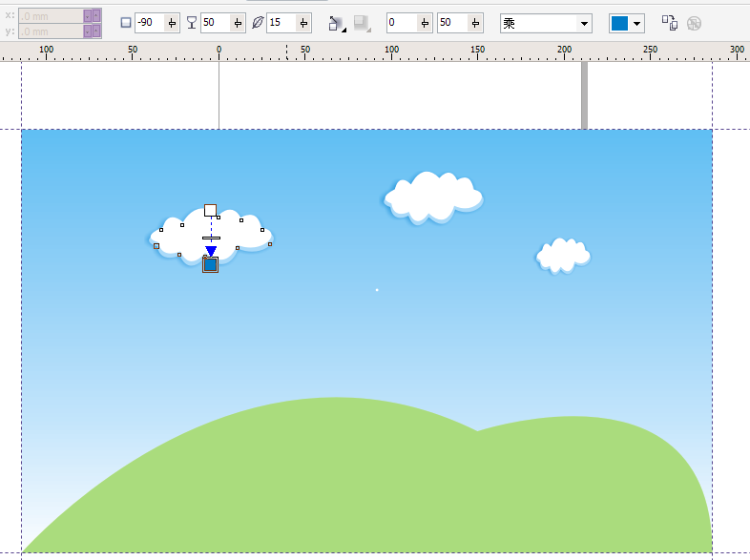Click the x offset spinner arrows
Screen dimensions: 750x560
coord(92,16)
